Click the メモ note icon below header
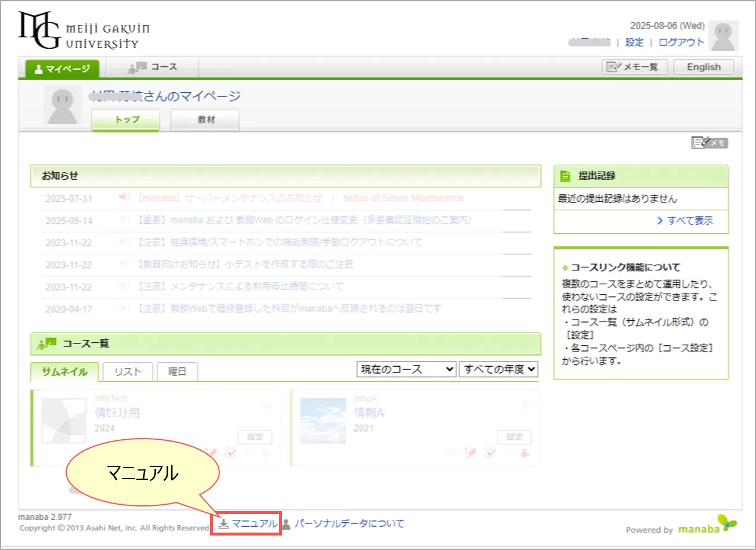 coord(709,143)
